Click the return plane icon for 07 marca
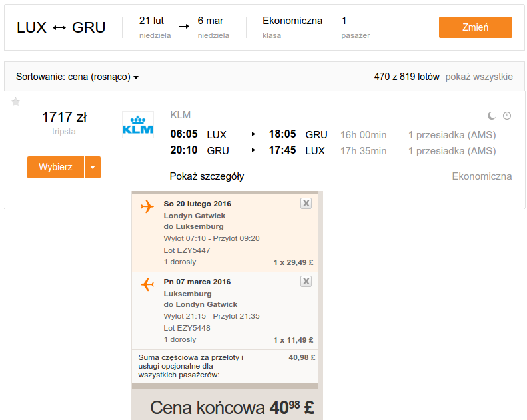The width and height of the screenshot is (527, 420). 147,284
